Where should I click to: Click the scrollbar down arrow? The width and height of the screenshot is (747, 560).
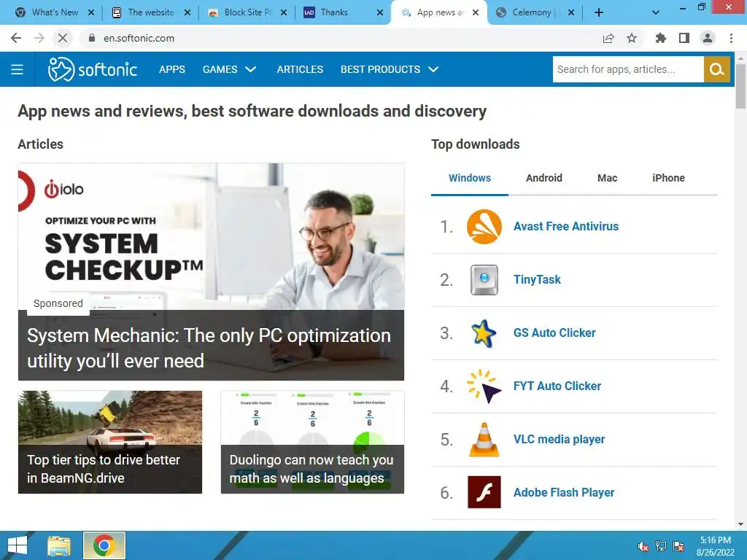pos(740,524)
